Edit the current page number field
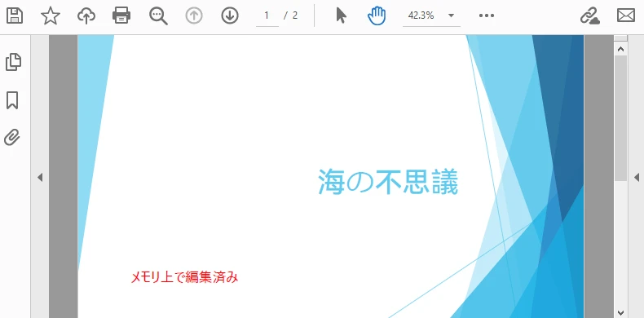Viewport: 644px width, 318px height. tap(267, 16)
